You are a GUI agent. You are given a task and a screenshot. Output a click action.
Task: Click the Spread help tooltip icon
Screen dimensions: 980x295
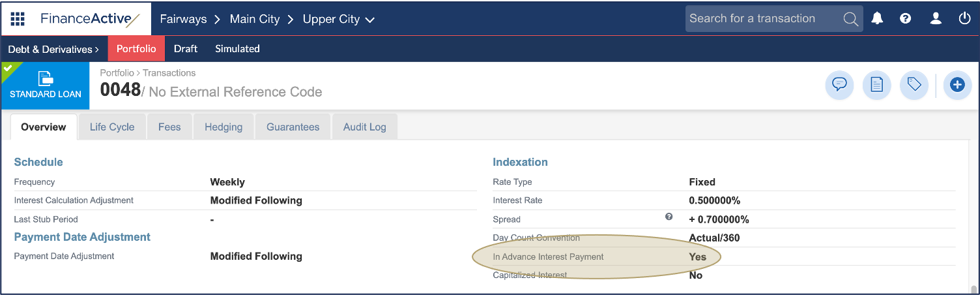click(669, 217)
